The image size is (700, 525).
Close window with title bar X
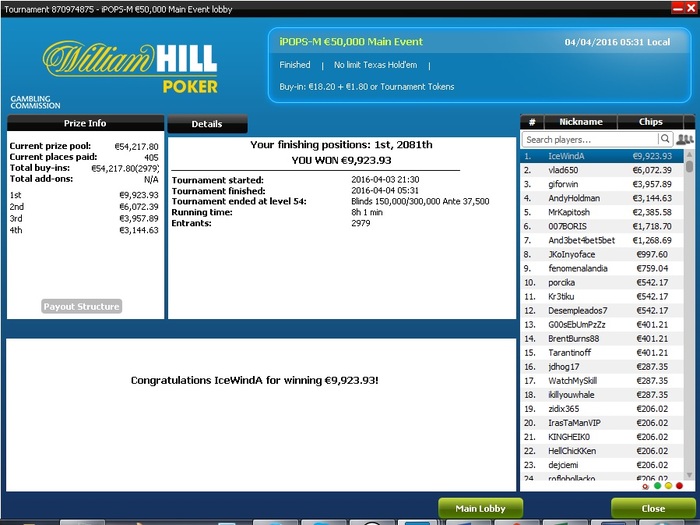click(x=691, y=8)
